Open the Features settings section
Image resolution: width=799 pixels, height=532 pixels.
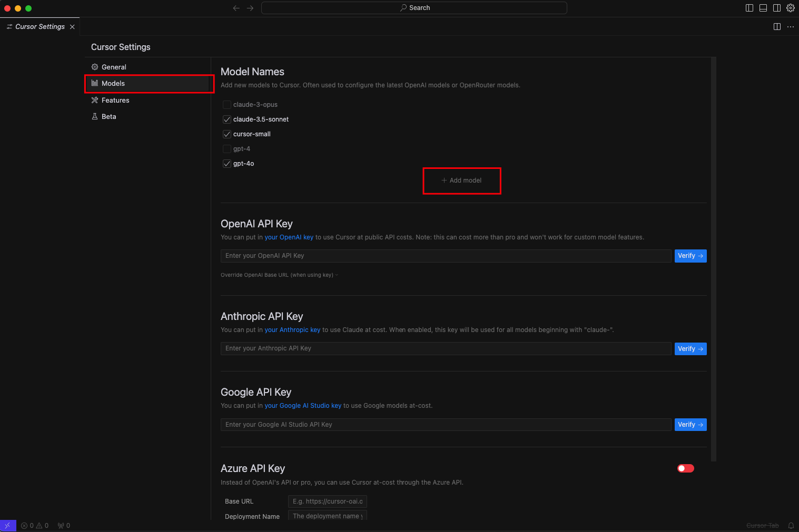coord(148,100)
